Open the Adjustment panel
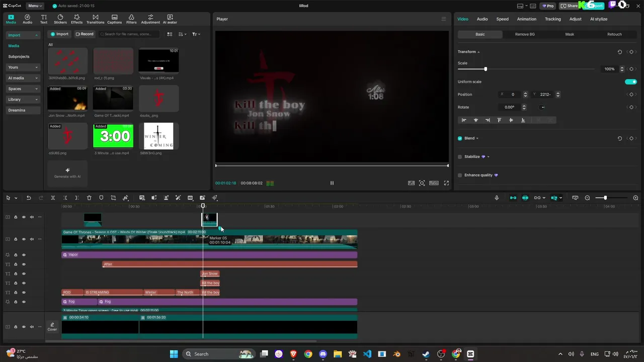The height and width of the screenshot is (362, 644). point(150,19)
